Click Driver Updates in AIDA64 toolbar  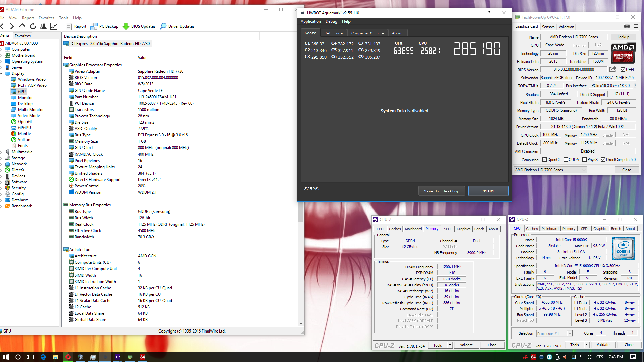pos(177,26)
